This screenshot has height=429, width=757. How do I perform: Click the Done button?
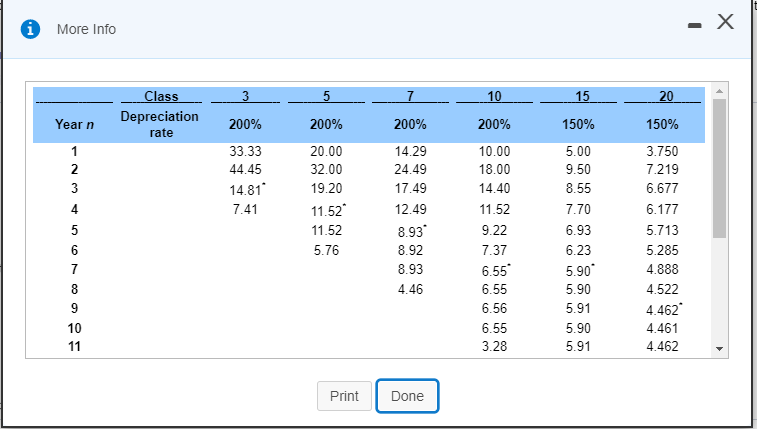(407, 396)
